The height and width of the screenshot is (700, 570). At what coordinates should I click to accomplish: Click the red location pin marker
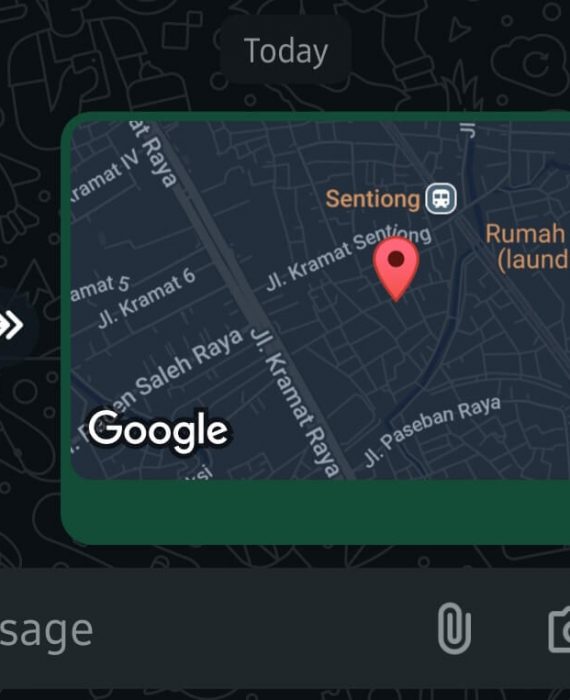point(396,269)
